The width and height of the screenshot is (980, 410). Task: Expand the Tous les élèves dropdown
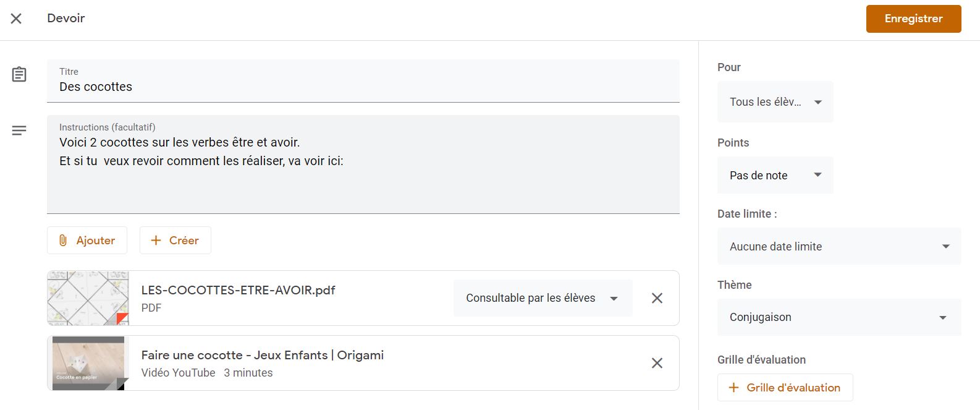point(775,102)
